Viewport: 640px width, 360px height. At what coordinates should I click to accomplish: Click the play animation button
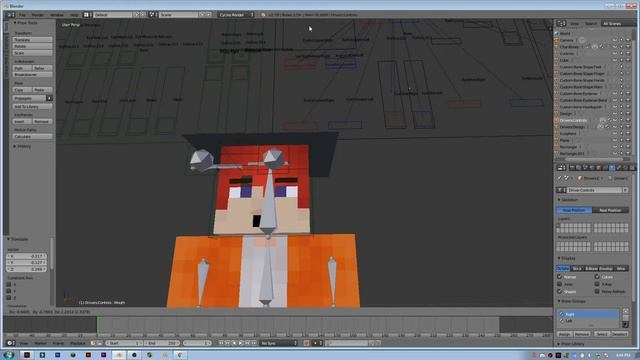pyautogui.click(x=241, y=343)
